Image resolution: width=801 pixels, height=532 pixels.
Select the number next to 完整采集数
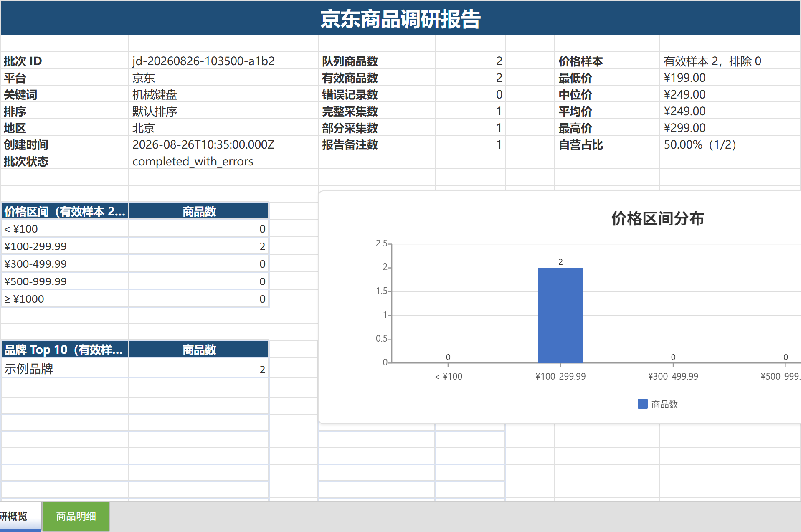pos(470,111)
